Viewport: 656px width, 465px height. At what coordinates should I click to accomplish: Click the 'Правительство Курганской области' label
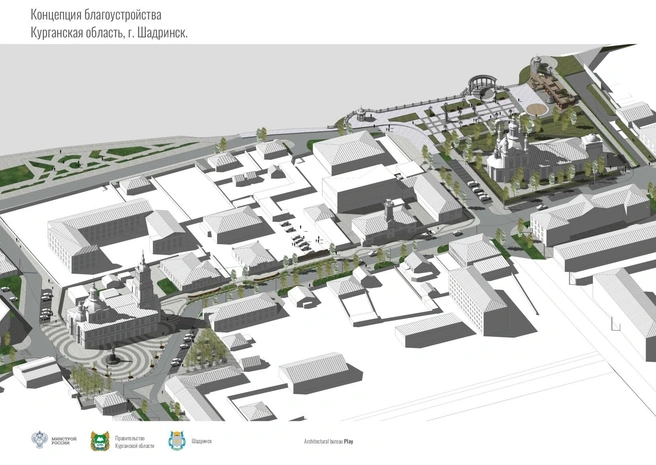134,442
